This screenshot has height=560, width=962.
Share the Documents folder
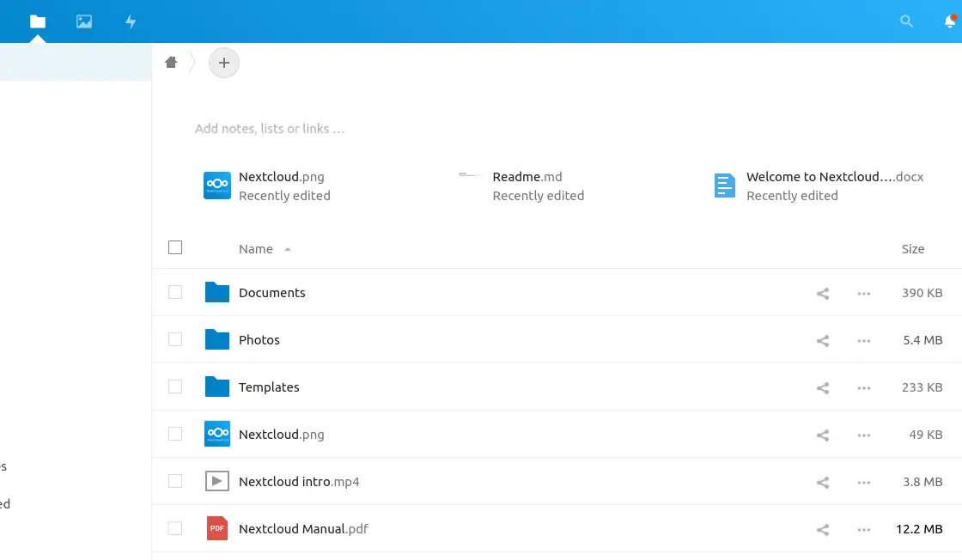823,293
